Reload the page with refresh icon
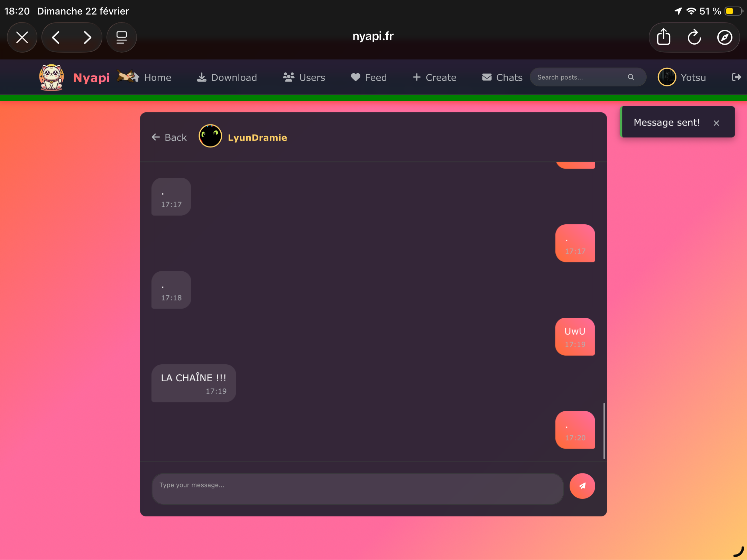This screenshot has height=560, width=747. 694,37
